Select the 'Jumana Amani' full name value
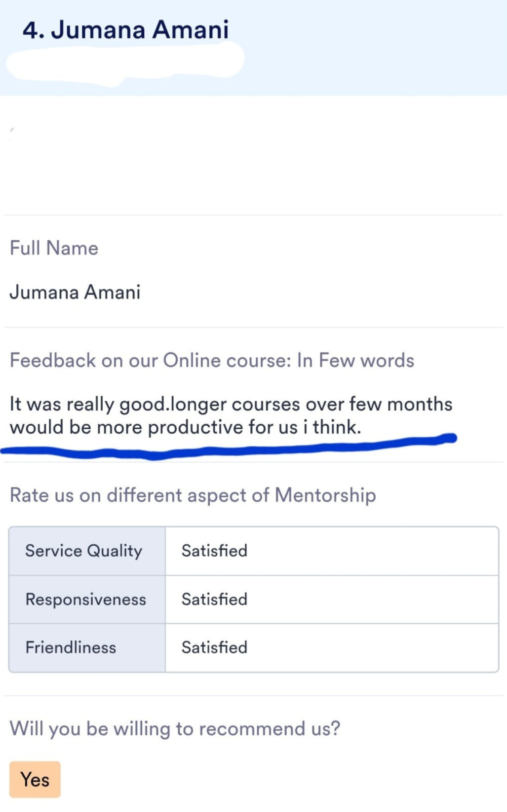Image resolution: width=507 pixels, height=812 pixels. tap(75, 292)
